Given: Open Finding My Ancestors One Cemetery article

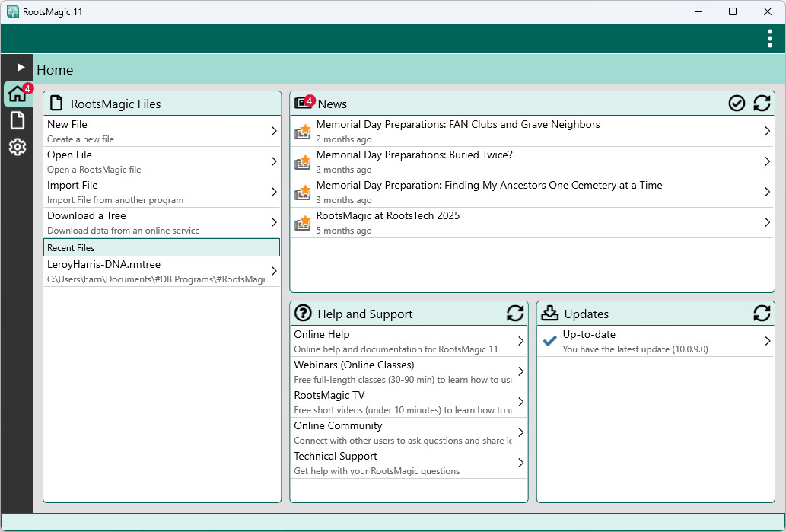Looking at the screenshot, I should 533,192.
